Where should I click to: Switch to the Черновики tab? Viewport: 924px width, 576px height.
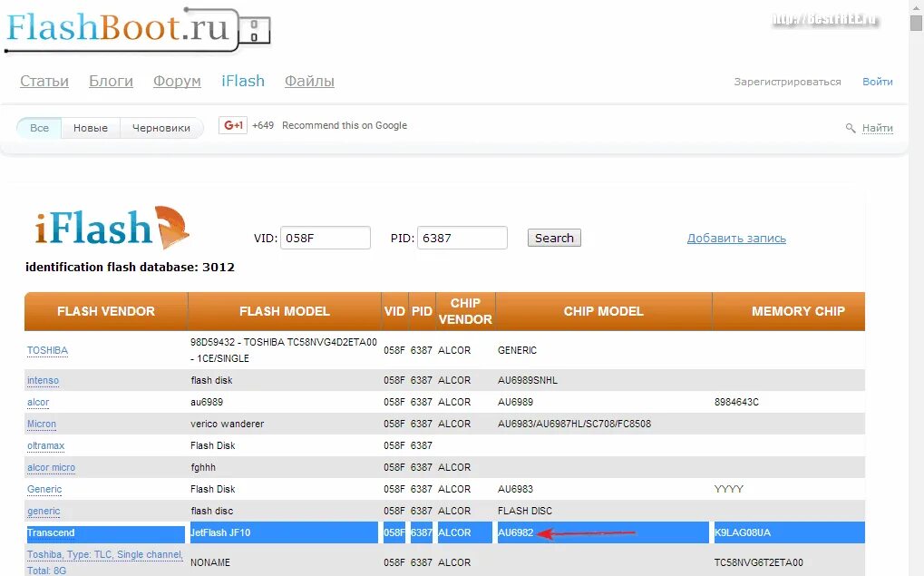tap(161, 128)
